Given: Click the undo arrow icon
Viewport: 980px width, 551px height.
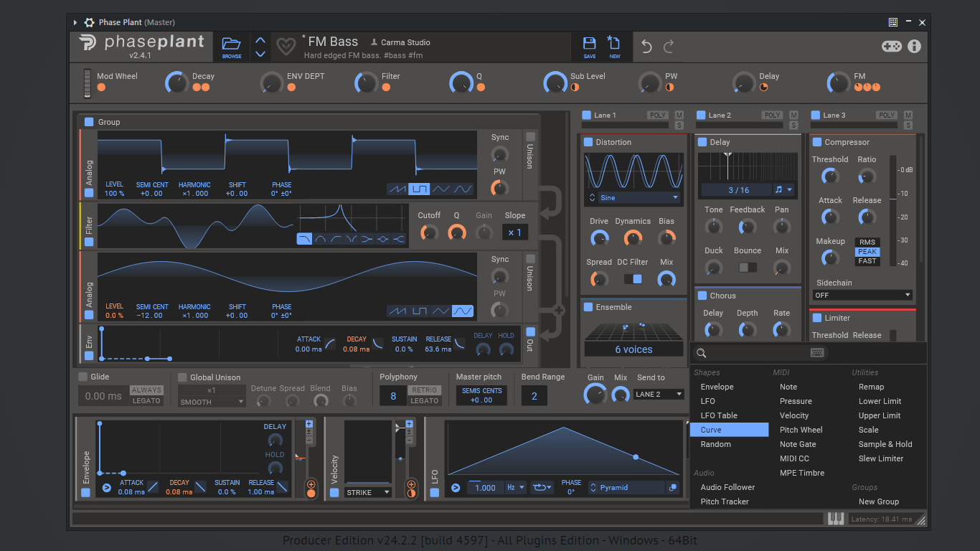Looking at the screenshot, I should [x=646, y=47].
